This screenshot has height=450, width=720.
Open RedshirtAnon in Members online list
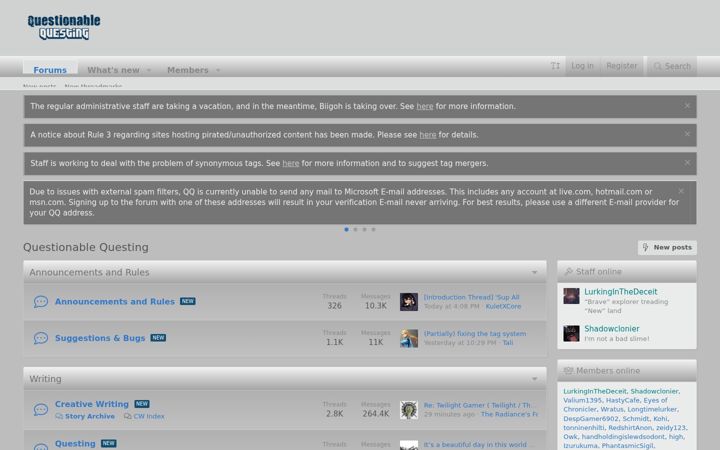[630, 428]
